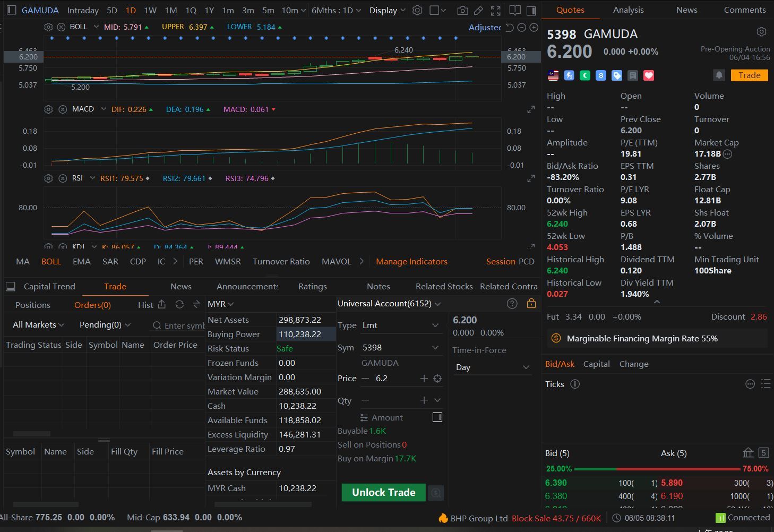Image resolution: width=774 pixels, height=532 pixels.
Task: Open the Display dropdown
Action: (388, 10)
